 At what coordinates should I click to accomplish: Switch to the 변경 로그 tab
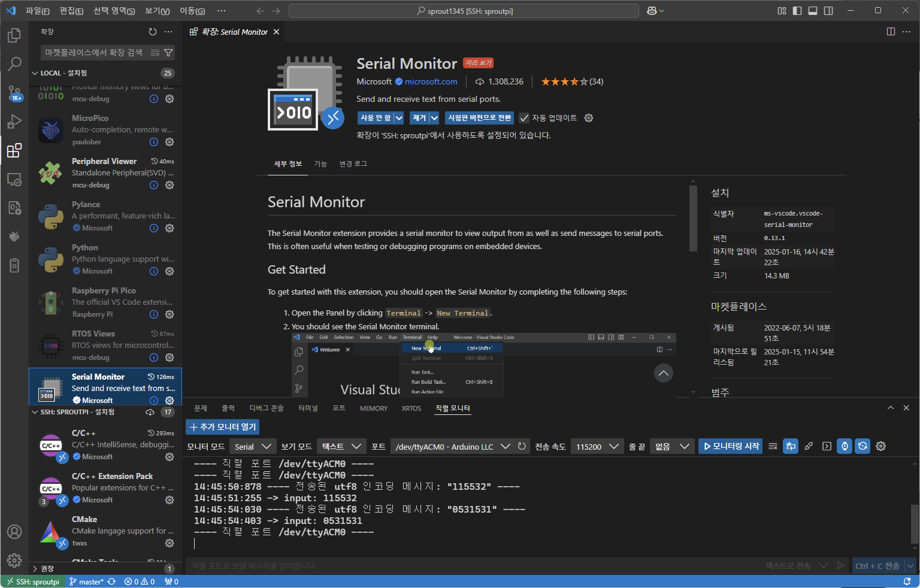tap(353, 164)
